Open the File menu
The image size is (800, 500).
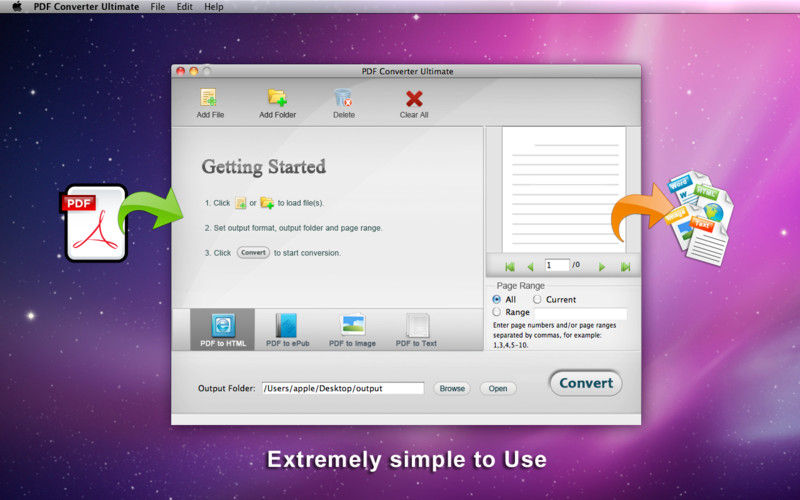(158, 7)
